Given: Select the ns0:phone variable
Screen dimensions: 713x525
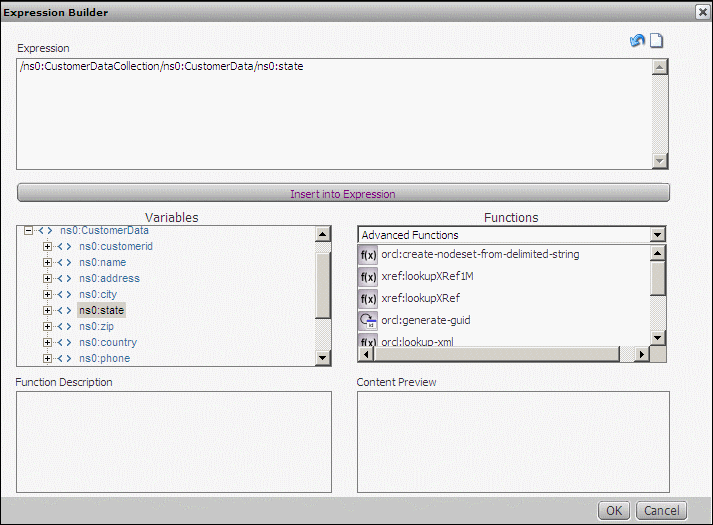Looking at the screenshot, I should [105, 358].
